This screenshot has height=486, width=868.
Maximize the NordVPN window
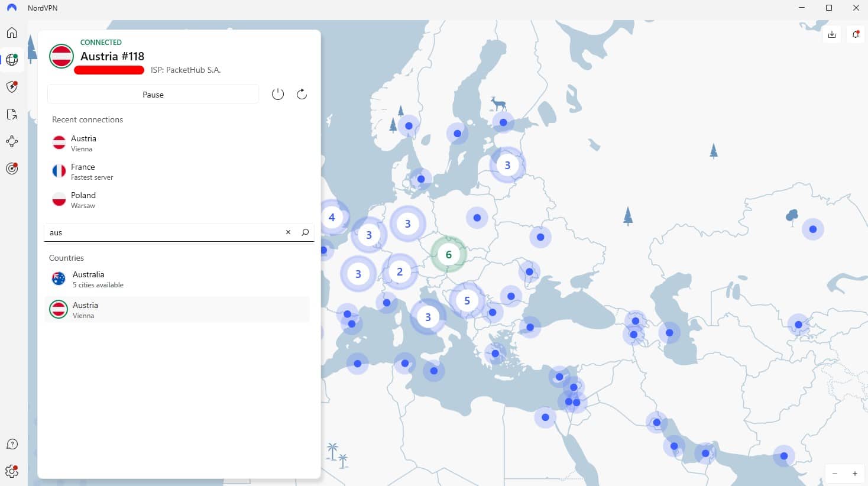pos(829,8)
